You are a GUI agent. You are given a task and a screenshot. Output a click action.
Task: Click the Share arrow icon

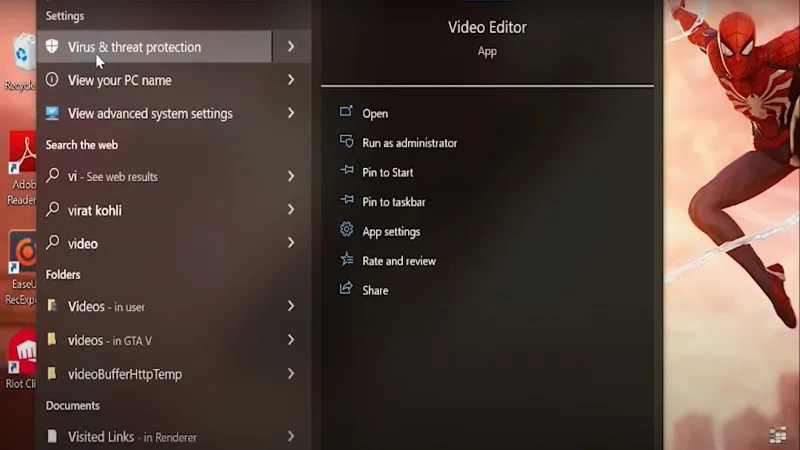tap(346, 288)
